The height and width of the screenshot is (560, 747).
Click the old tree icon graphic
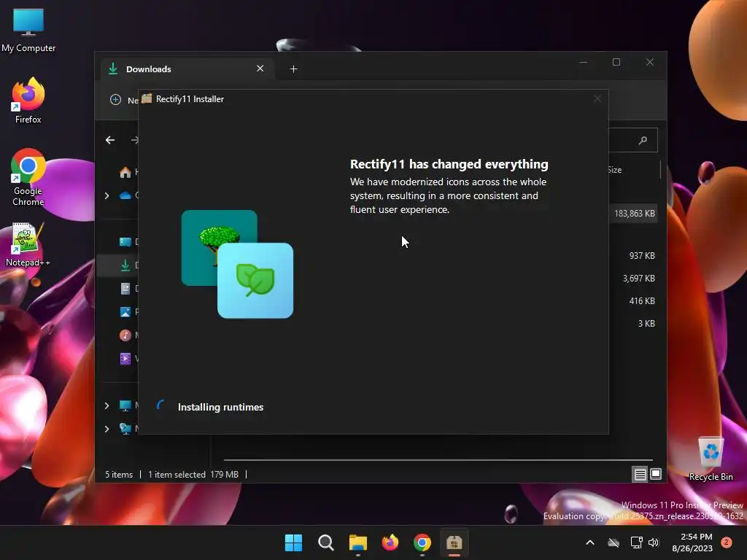(x=209, y=237)
